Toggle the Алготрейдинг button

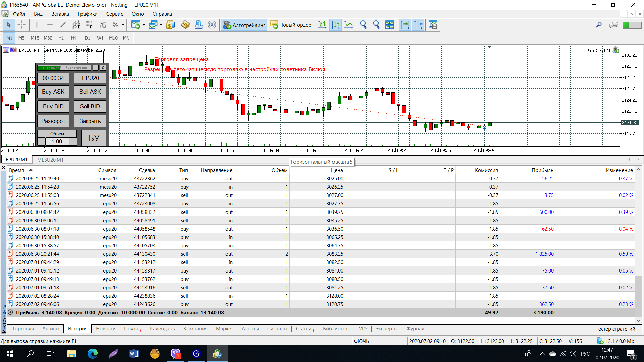pos(244,25)
